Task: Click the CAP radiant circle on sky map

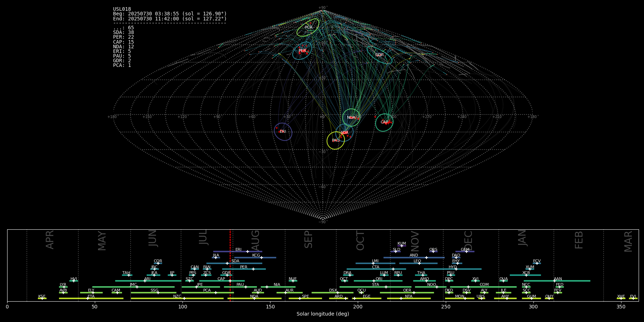Action: coord(384,122)
